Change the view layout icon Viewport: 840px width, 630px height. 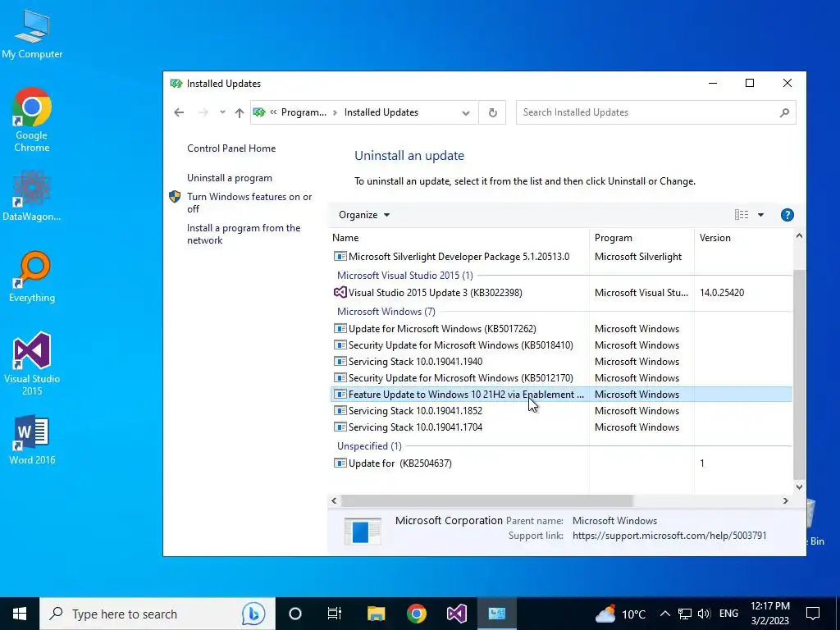pos(742,215)
